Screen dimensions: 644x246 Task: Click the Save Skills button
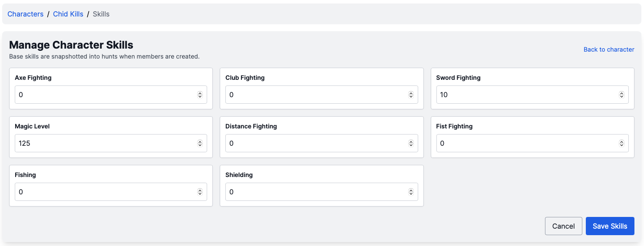click(610, 226)
